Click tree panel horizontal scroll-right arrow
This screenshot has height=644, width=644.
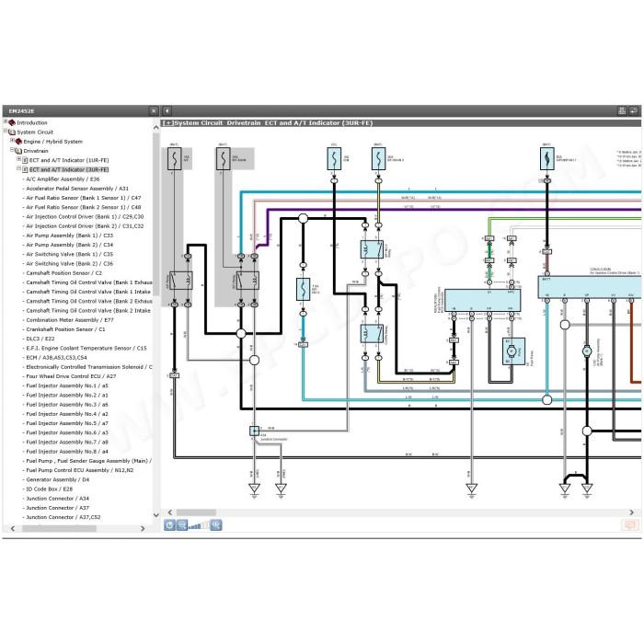pos(143,529)
